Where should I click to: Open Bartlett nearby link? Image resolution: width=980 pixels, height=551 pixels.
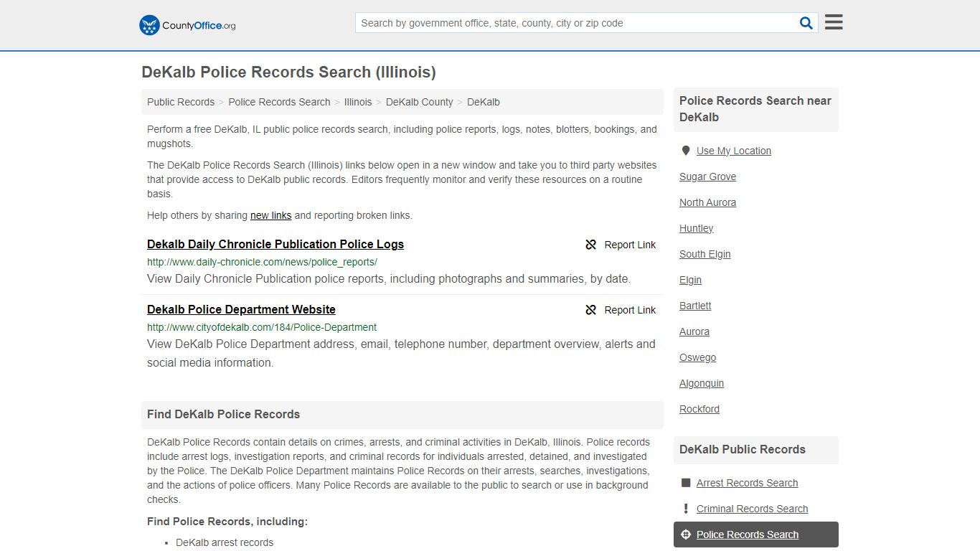pyautogui.click(x=695, y=306)
